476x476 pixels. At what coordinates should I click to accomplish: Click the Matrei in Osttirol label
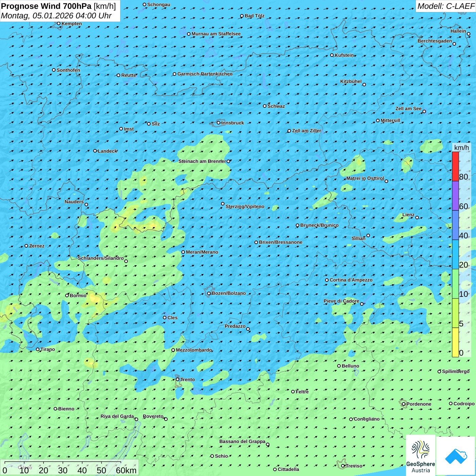365,178
